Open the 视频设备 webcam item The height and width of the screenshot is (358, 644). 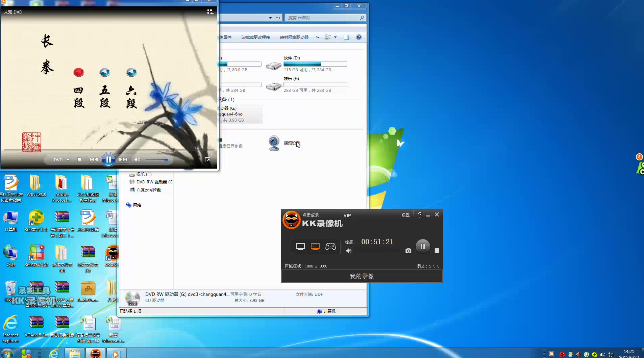(x=284, y=143)
